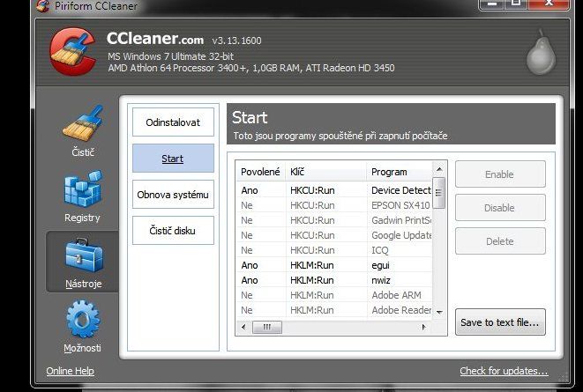Click the CCleaner.com title text
Screen dimensions: 583x392
point(155,38)
